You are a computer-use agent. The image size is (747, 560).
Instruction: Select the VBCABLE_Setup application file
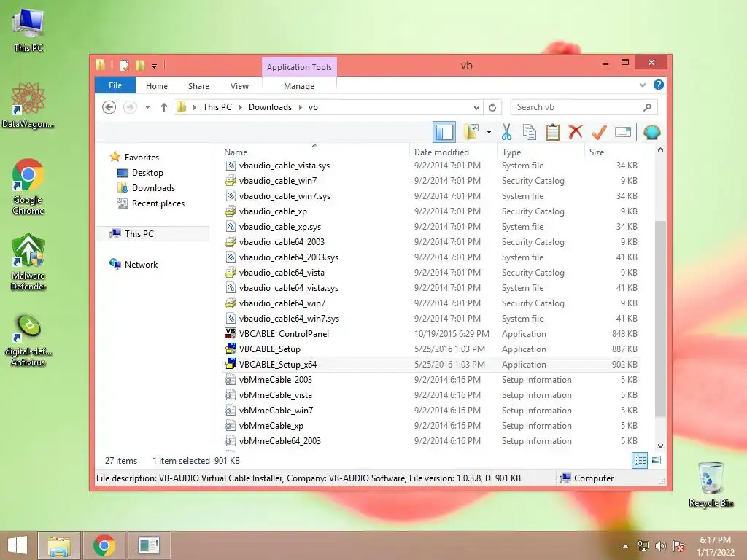(431, 349)
